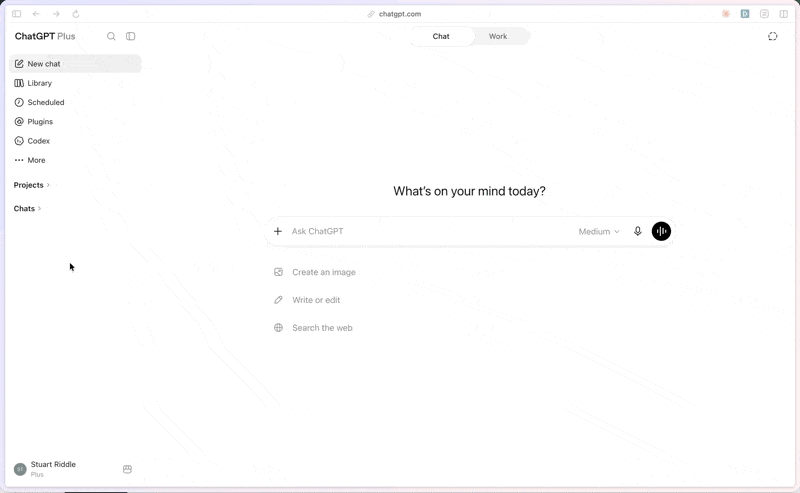Click the ChatGPT Plus logo text
800x493 pixels.
[x=45, y=36]
